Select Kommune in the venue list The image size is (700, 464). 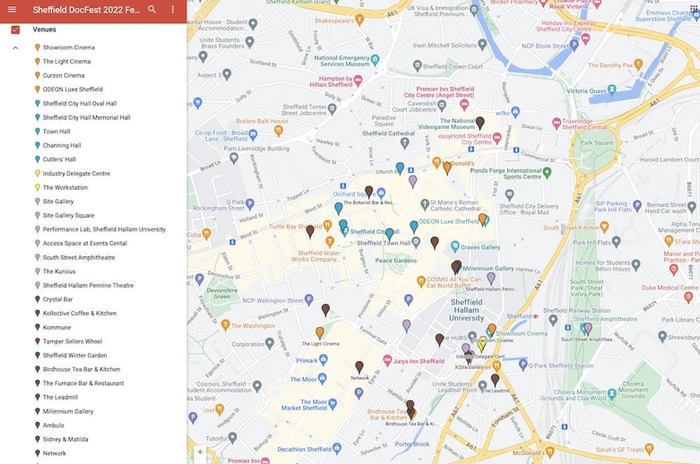57,327
